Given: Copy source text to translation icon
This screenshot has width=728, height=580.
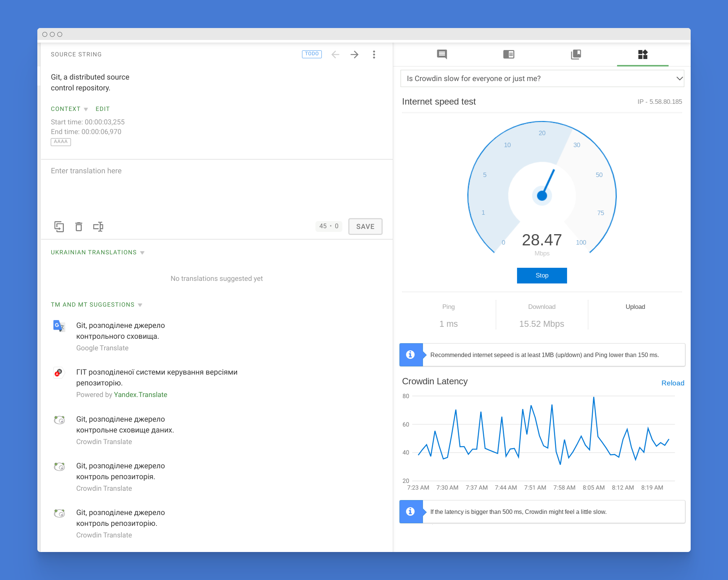Looking at the screenshot, I should tap(59, 226).
